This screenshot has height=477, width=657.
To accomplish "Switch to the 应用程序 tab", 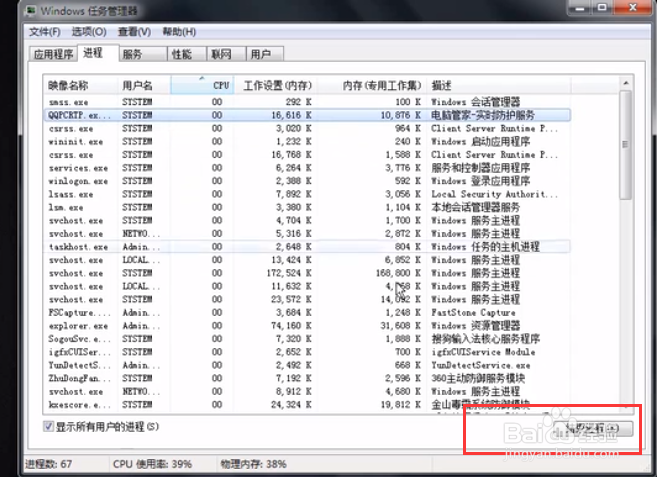I will click(x=53, y=54).
